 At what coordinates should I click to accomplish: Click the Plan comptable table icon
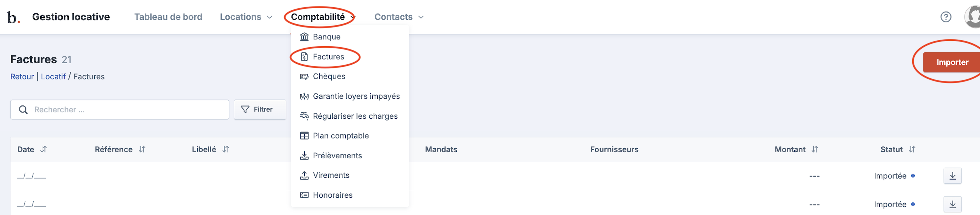pyautogui.click(x=304, y=136)
